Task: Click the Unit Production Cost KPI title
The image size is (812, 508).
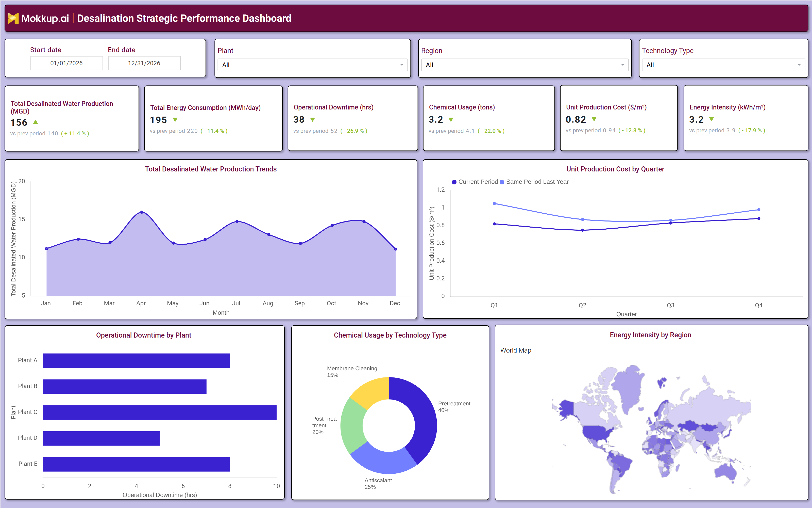Action: click(606, 107)
